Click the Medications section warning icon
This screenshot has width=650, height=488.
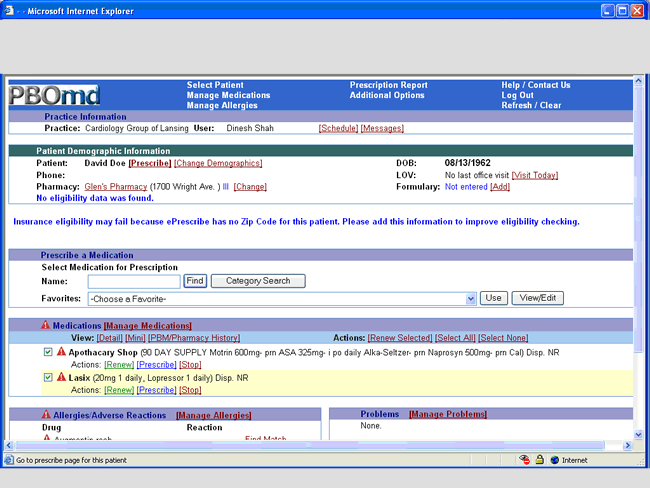click(x=45, y=325)
